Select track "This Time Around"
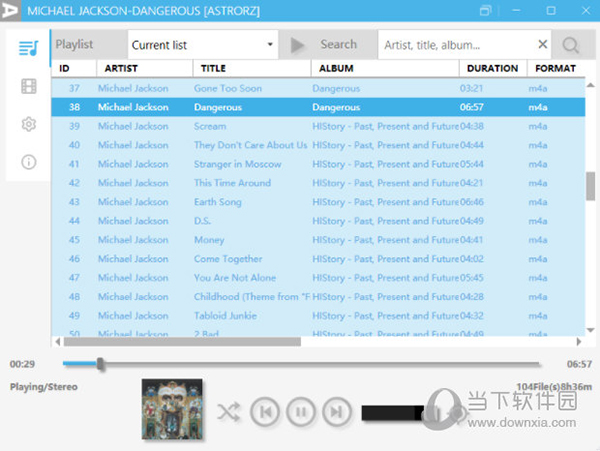600x451 pixels. (232, 183)
